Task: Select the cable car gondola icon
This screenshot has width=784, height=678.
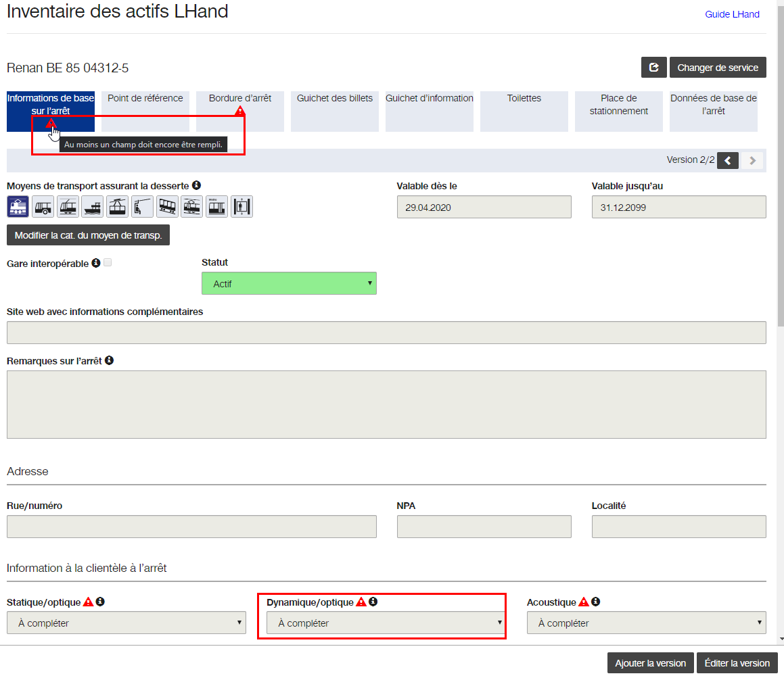Action: coord(118,206)
